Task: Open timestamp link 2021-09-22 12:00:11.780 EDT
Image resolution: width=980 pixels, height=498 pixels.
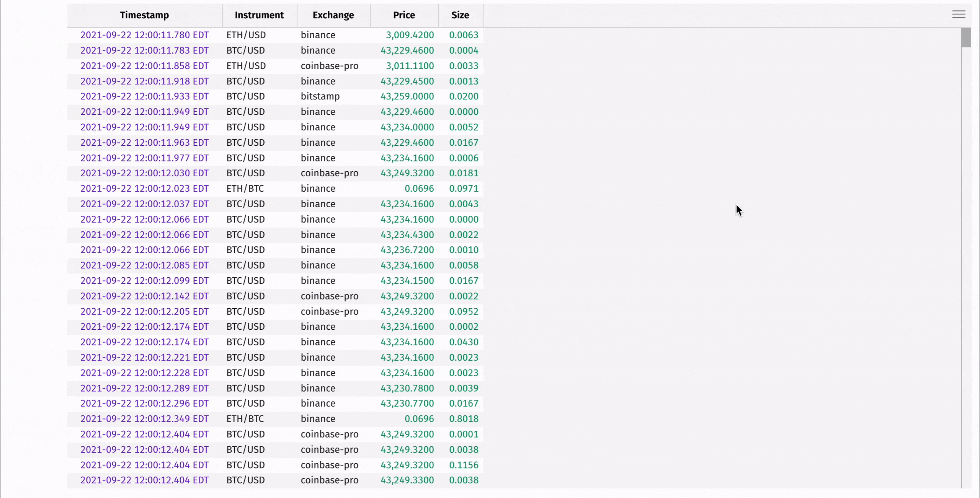Action: (x=144, y=35)
